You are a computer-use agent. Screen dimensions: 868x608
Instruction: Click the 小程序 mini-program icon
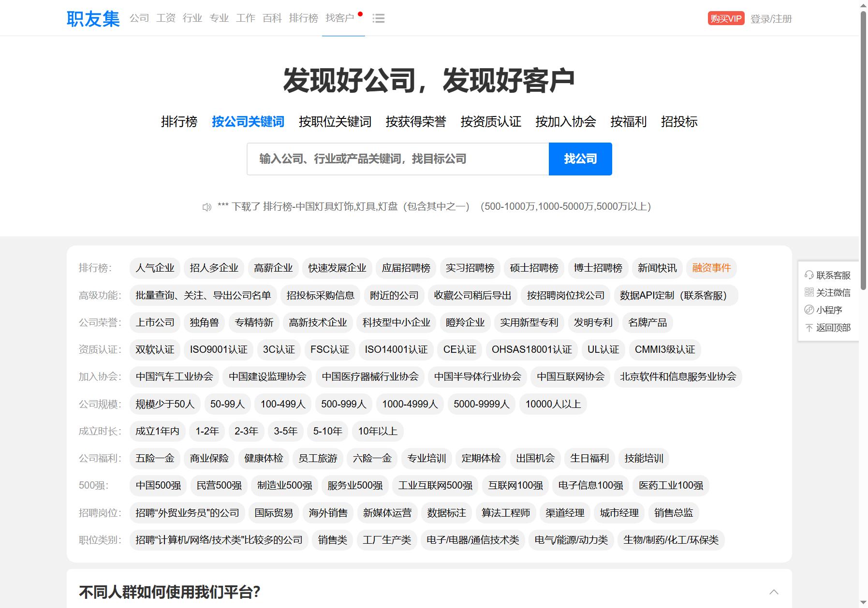[809, 310]
